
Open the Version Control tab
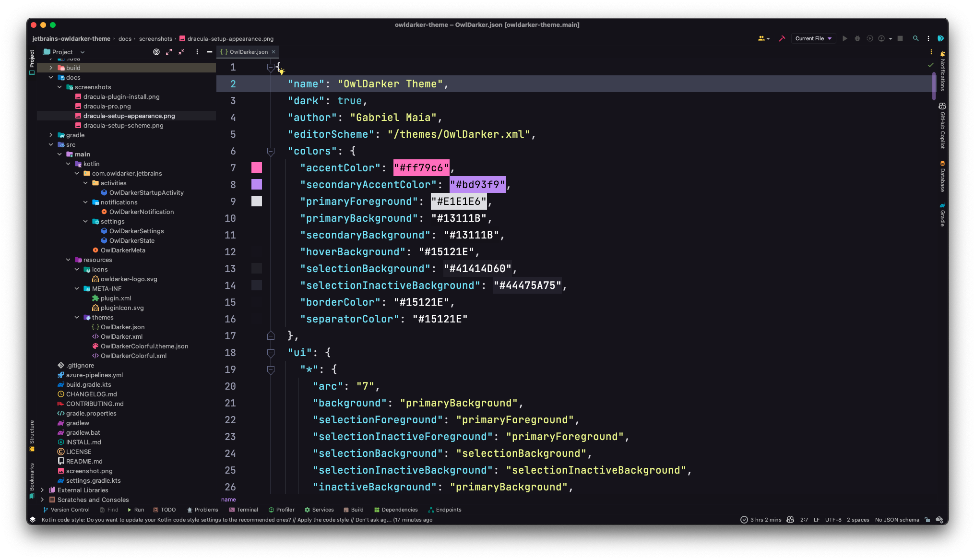pyautogui.click(x=66, y=510)
